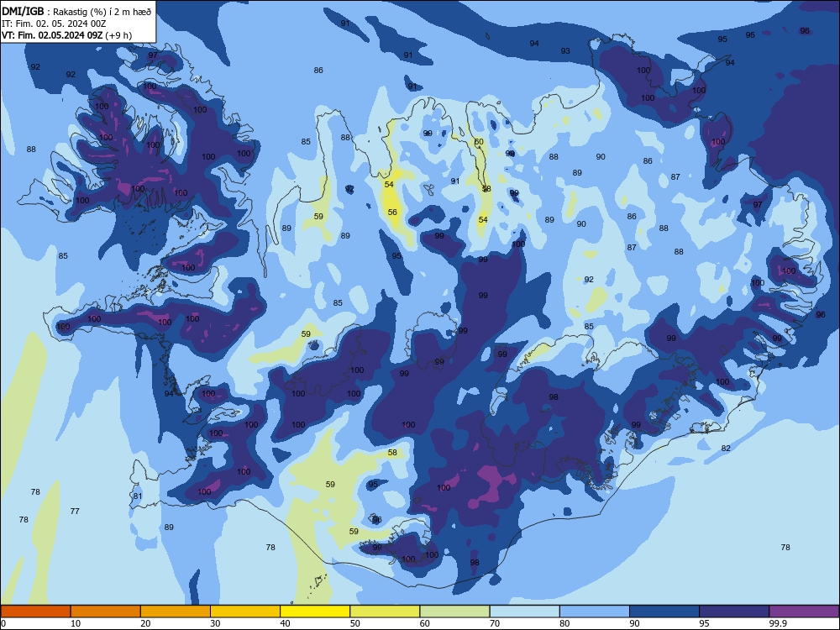
Task: Click the '10' legend scale label
Action: point(76,623)
